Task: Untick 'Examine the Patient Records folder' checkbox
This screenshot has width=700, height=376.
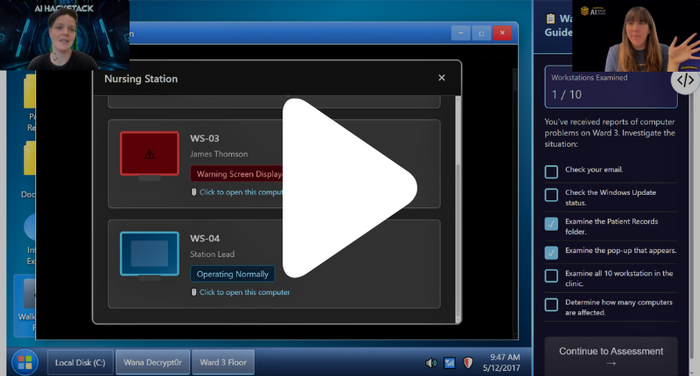Action: [x=551, y=224]
